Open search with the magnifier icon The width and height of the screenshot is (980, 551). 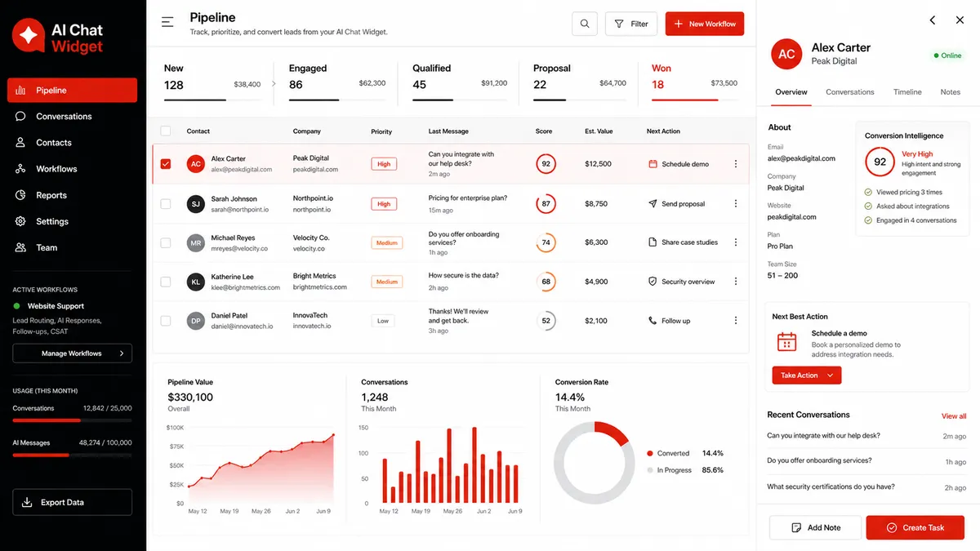click(585, 24)
